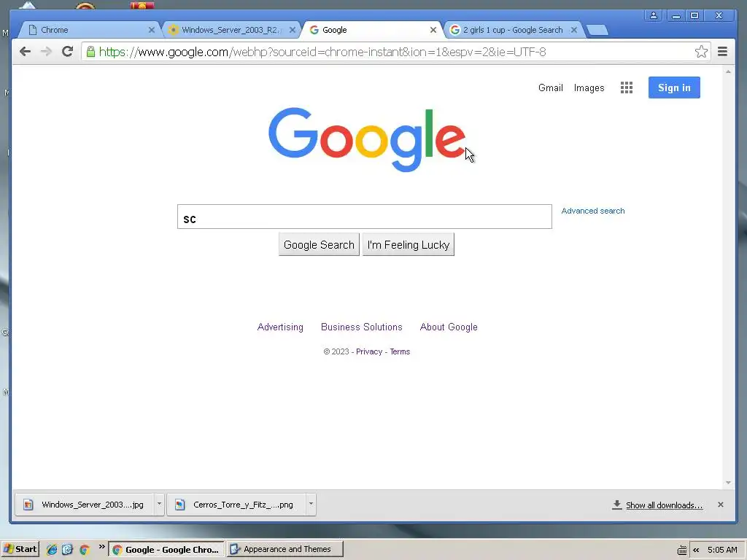This screenshot has height=560, width=747.
Task: Open the Chrome user profile button
Action: (654, 16)
